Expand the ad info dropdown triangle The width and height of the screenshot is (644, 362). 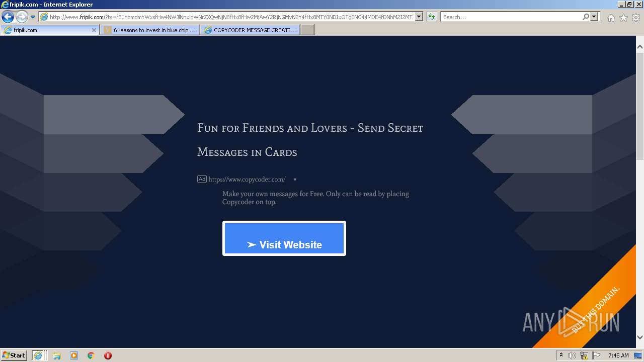pos(295,179)
